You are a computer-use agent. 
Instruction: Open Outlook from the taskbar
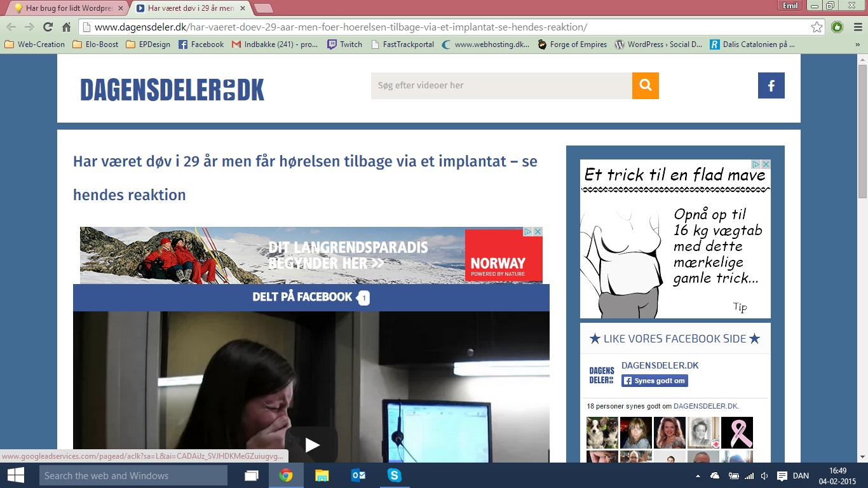(358, 475)
